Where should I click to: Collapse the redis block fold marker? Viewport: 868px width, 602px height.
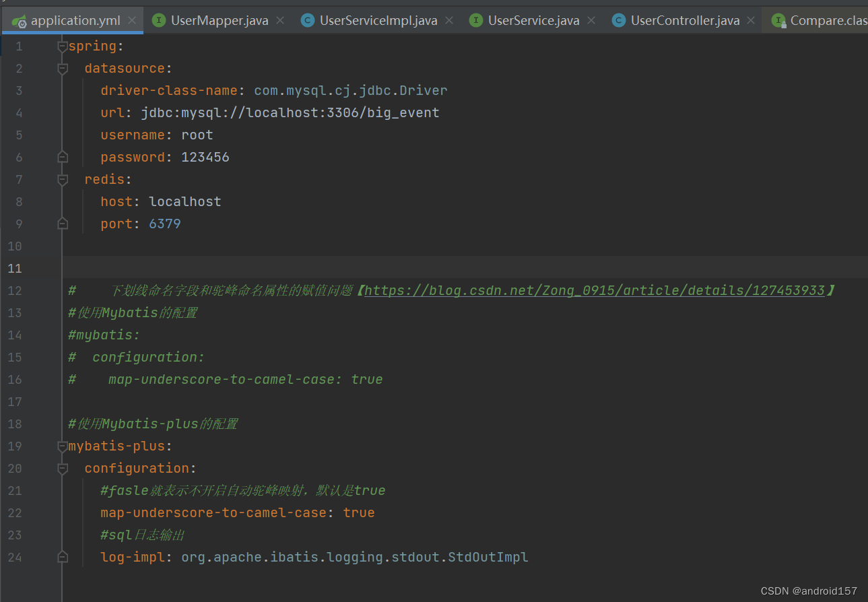tap(63, 180)
